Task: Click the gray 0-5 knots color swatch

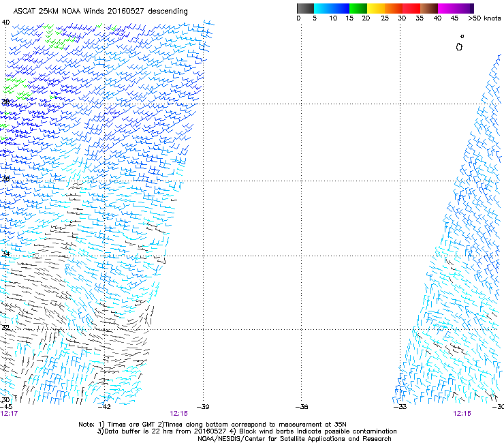Action: point(305,8)
